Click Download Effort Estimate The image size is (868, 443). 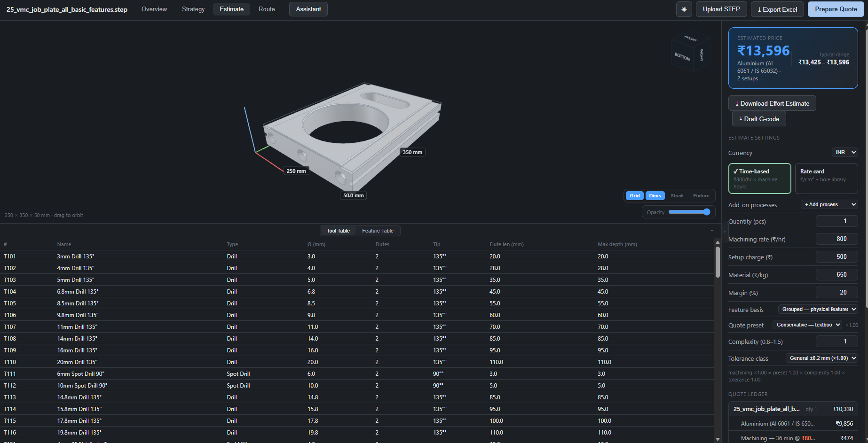[772, 103]
